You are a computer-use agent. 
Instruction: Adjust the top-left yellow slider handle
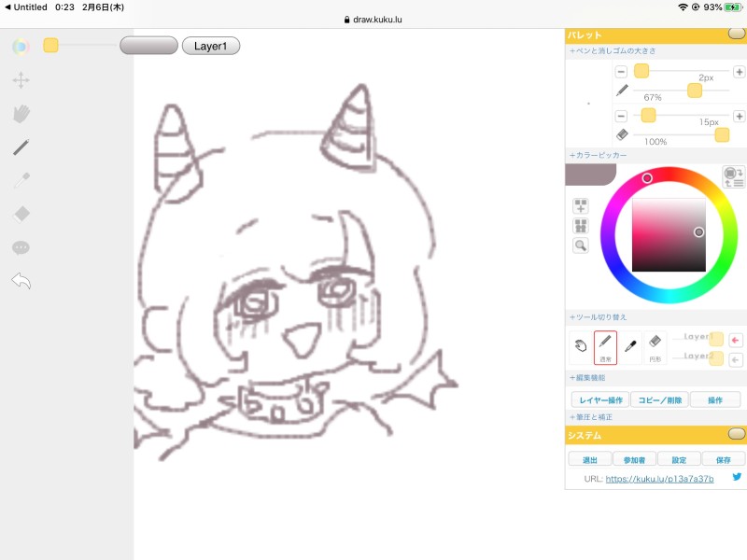pyautogui.click(x=50, y=45)
